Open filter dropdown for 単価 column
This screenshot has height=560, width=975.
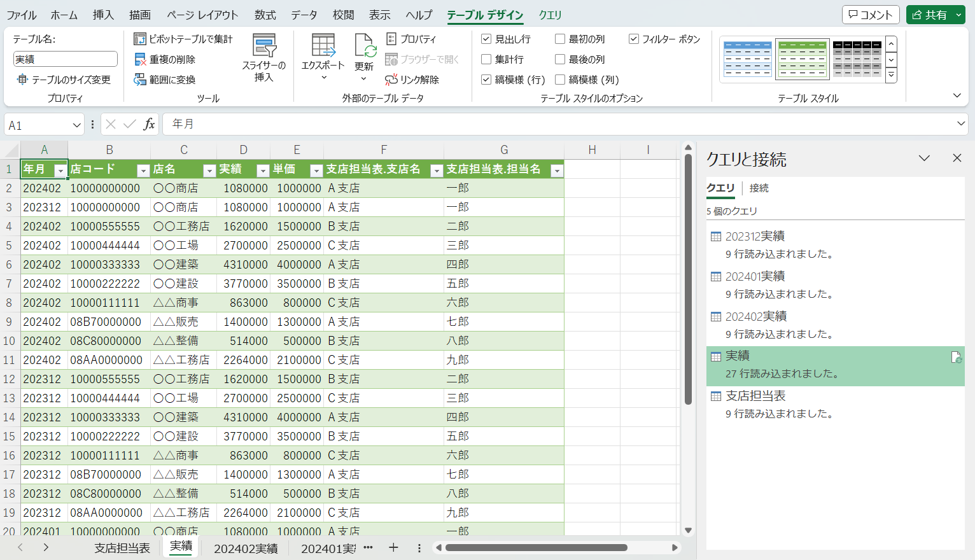(316, 171)
